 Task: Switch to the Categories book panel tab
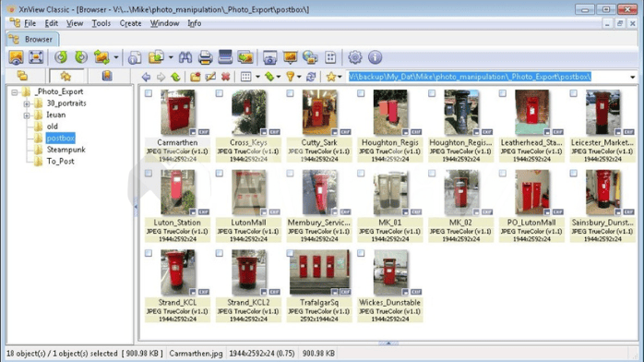tap(107, 76)
